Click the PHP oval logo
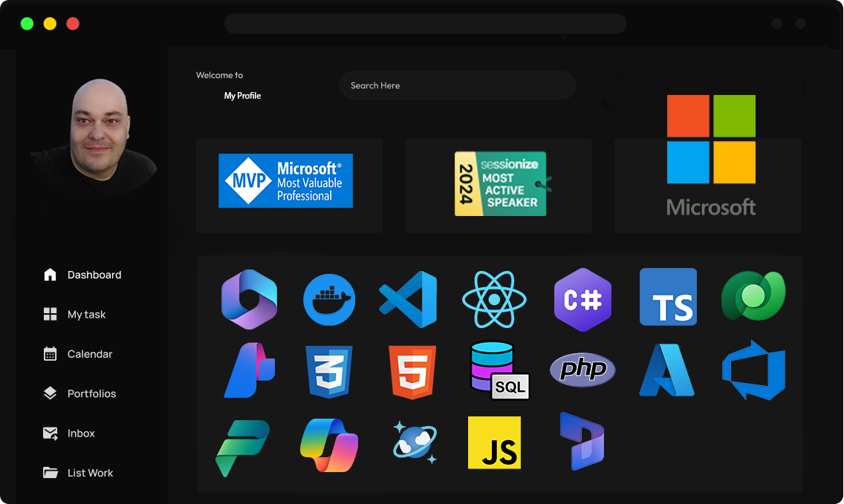 (x=582, y=369)
